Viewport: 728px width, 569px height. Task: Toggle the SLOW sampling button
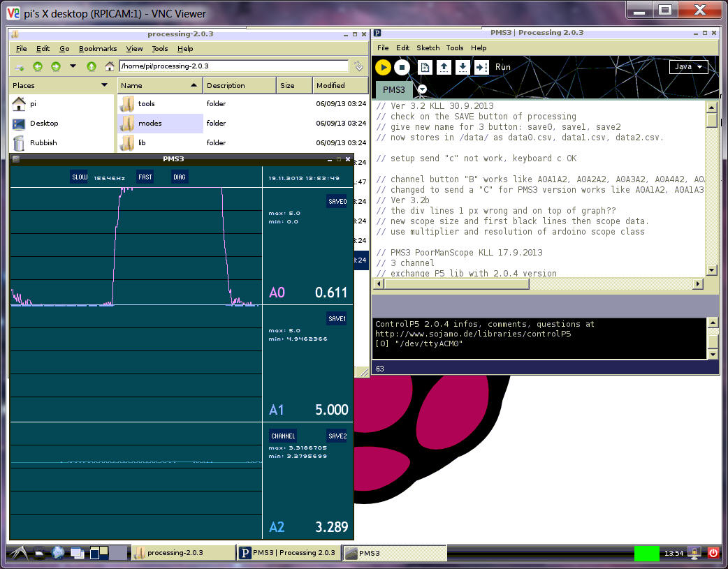click(x=80, y=177)
